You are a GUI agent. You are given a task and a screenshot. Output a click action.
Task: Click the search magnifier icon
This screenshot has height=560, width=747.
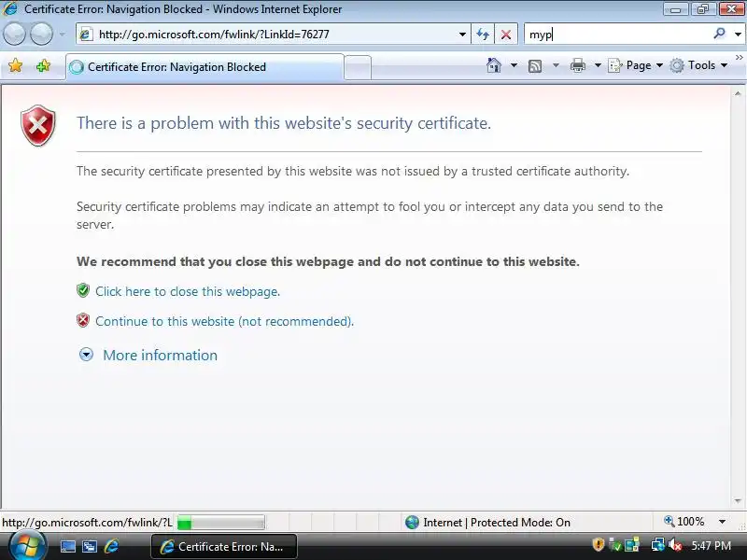[x=719, y=34]
